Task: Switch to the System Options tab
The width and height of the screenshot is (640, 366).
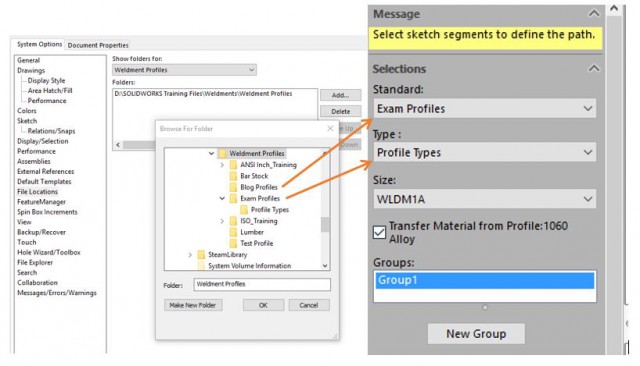Action: 39,44
